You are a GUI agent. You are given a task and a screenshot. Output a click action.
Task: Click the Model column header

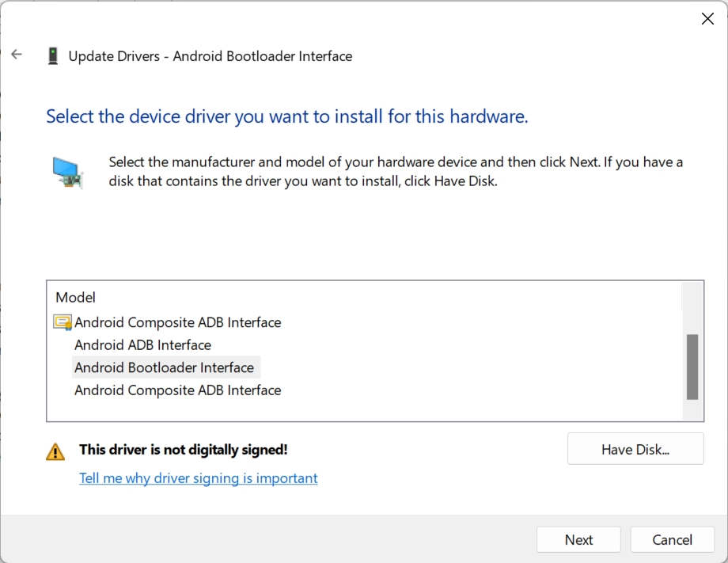tap(76, 298)
